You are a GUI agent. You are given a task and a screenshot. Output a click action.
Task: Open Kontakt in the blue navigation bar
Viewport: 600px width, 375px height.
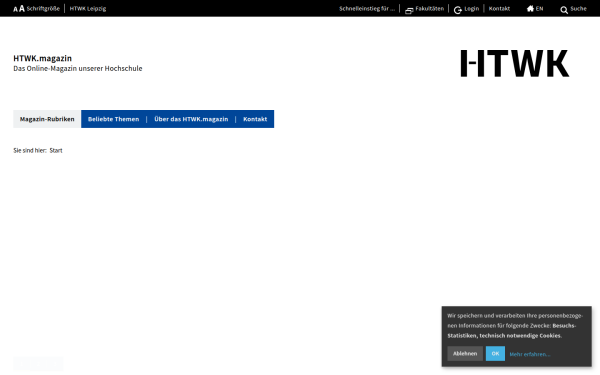(x=255, y=119)
